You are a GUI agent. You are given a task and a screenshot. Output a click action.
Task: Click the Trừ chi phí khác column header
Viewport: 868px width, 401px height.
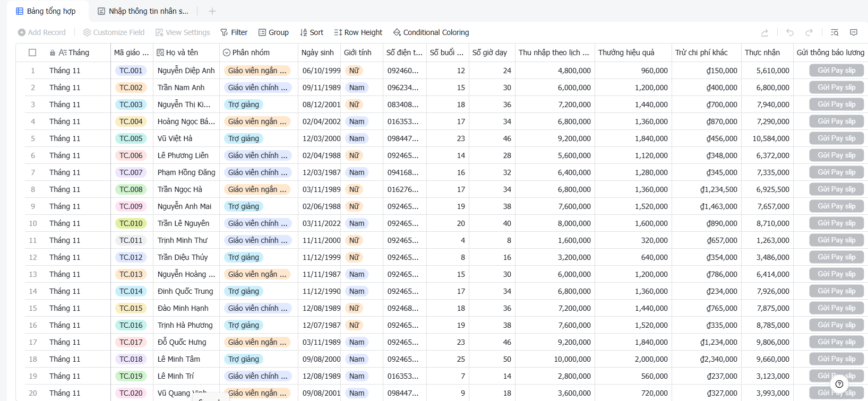[707, 53]
